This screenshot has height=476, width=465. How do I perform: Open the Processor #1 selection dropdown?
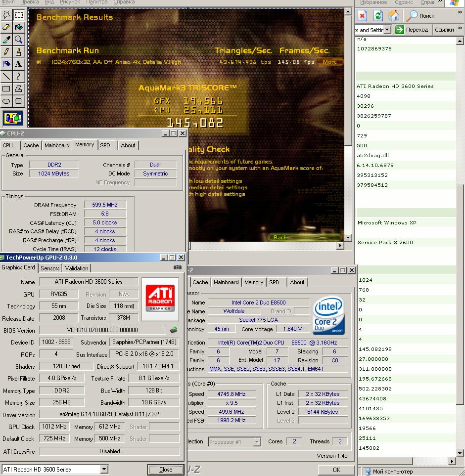tap(257, 442)
